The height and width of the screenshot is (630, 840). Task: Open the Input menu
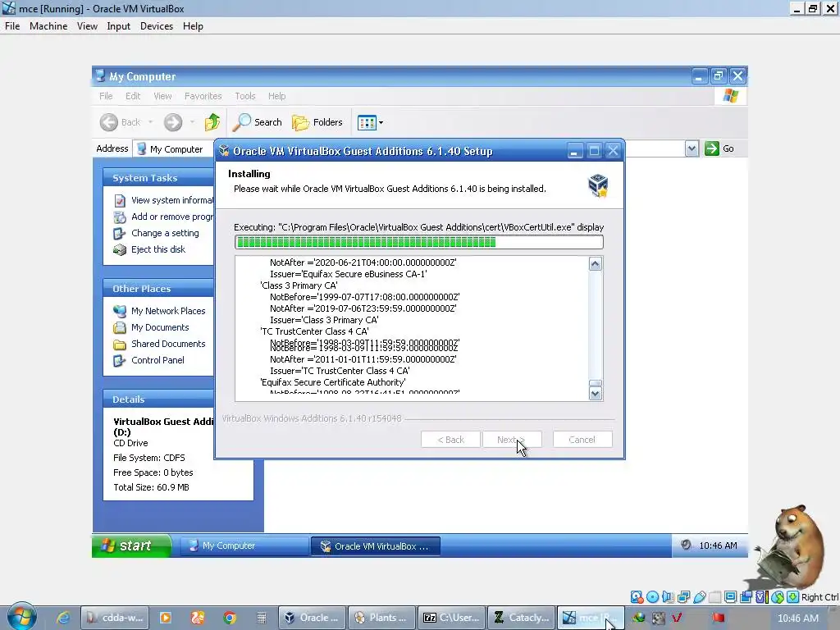[x=118, y=26]
